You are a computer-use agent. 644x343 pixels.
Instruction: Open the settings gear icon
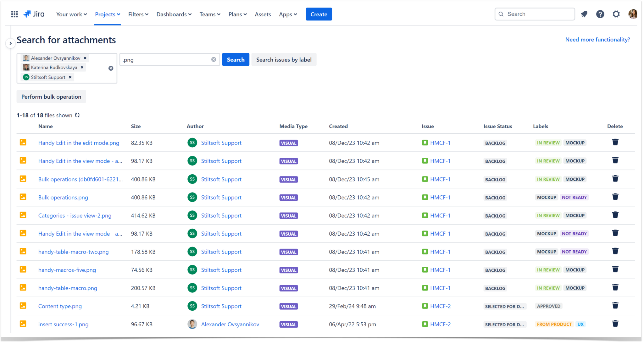tap(616, 14)
